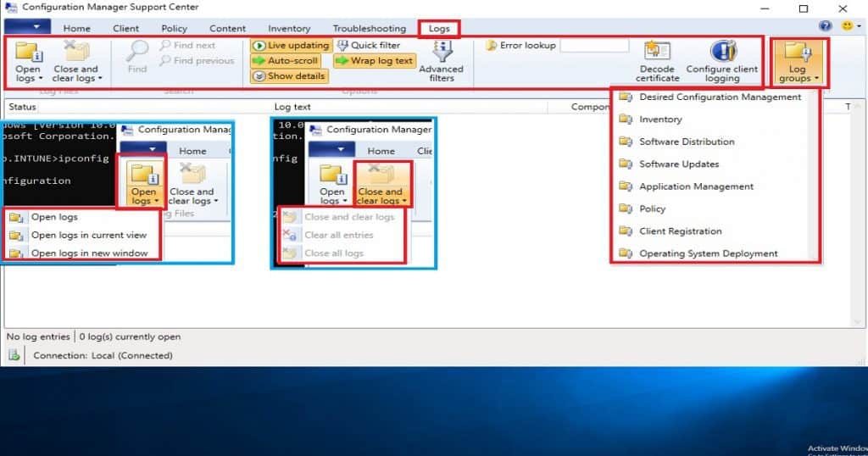Click the Find magnifier icon
The width and height of the screenshot is (868, 456).
tap(136, 52)
